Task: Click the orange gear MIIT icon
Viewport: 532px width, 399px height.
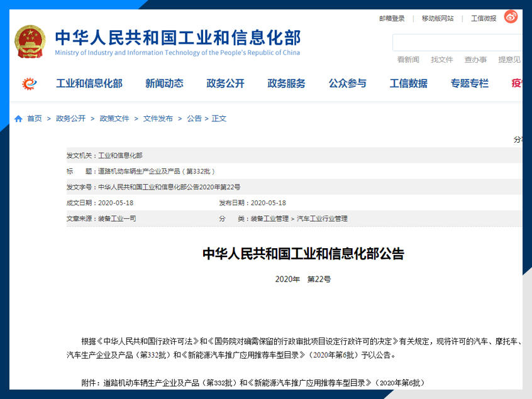Action: coord(30,84)
